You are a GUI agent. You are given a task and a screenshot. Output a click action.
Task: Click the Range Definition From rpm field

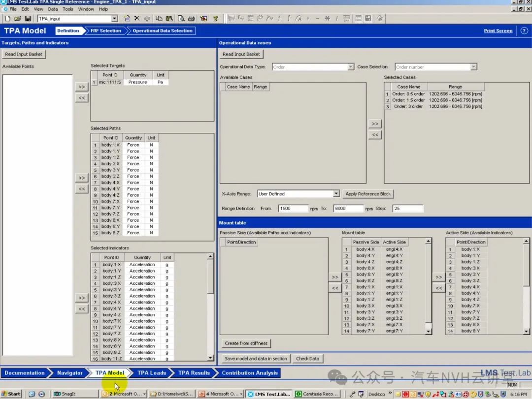293,209
